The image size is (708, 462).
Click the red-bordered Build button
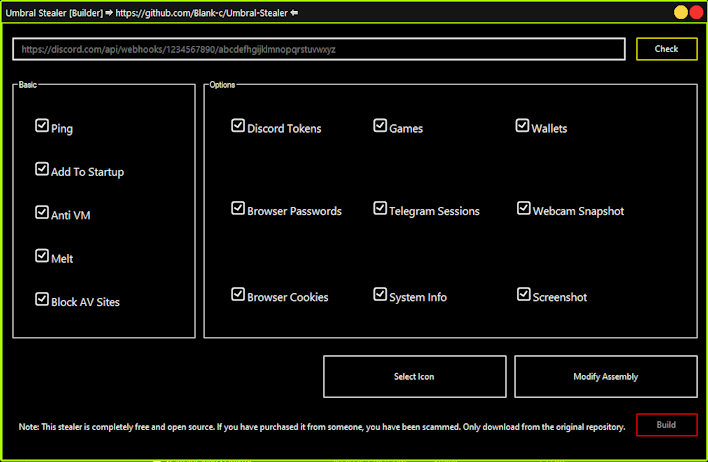(x=666, y=425)
